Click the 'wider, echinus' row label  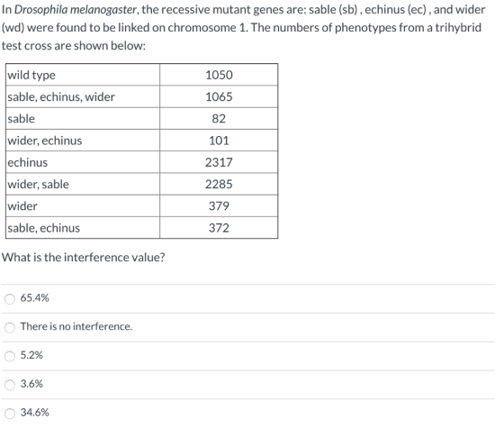tap(83, 141)
